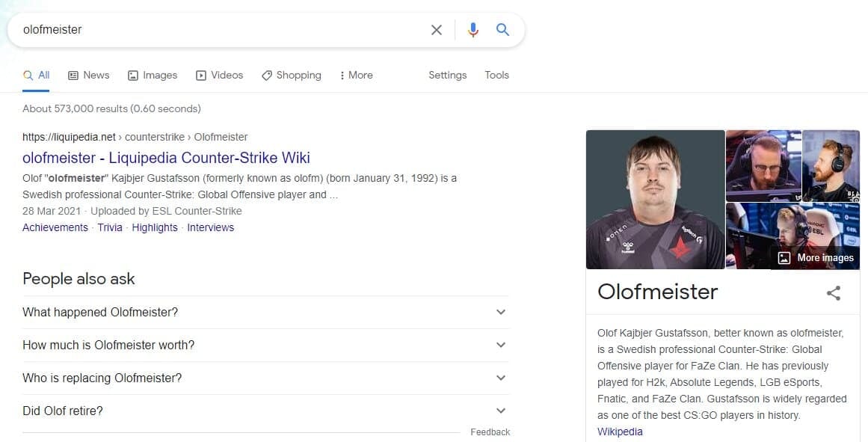
Task: Switch to the Videos results tab
Action: click(x=220, y=75)
